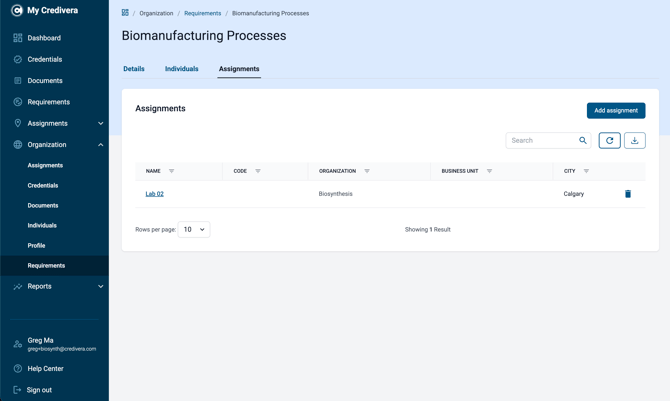Select the Assignments tab
This screenshot has width=670, height=401.
[x=239, y=69]
